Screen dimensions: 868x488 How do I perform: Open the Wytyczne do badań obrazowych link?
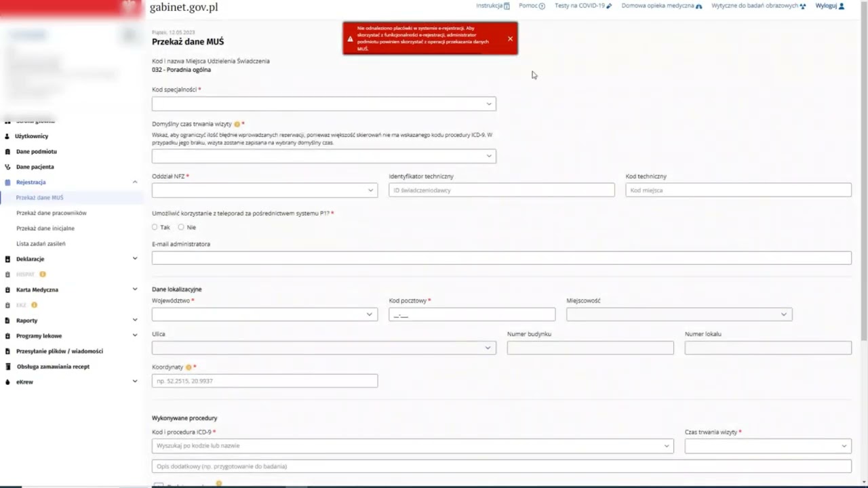point(755,6)
